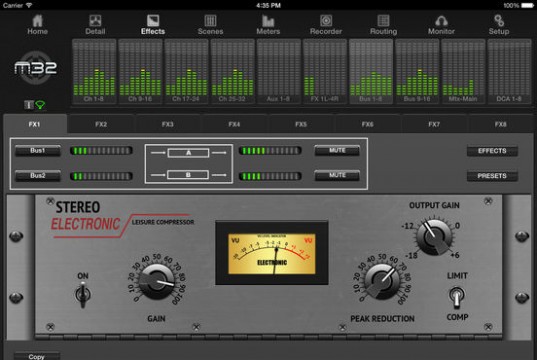Open the Routing grid icon

(x=383, y=21)
